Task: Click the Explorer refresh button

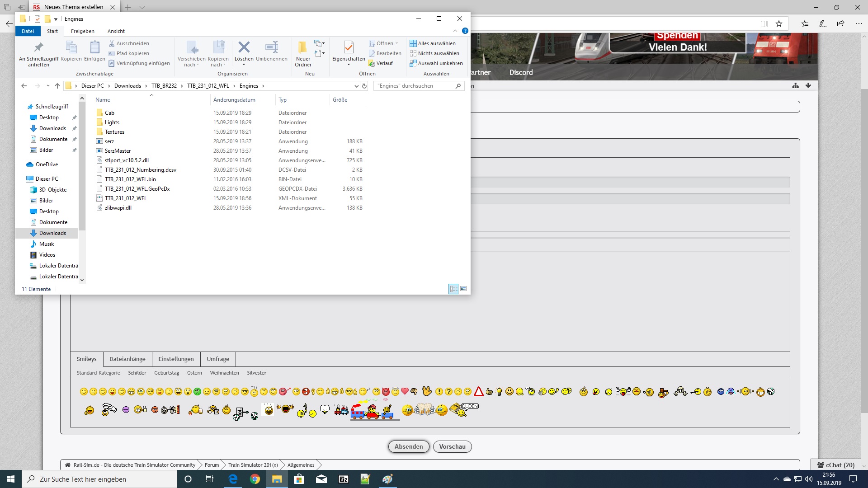Action: coord(364,86)
